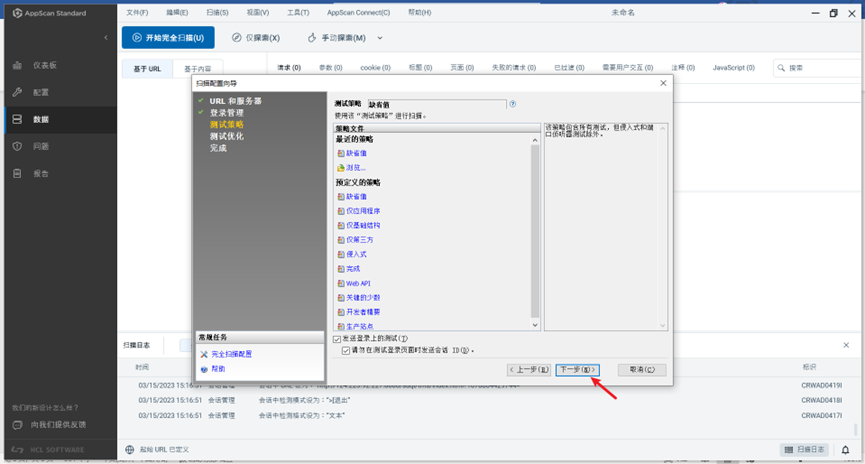Open the 配置 wrench icon in sidebar
The image size is (865, 464).
[17, 92]
